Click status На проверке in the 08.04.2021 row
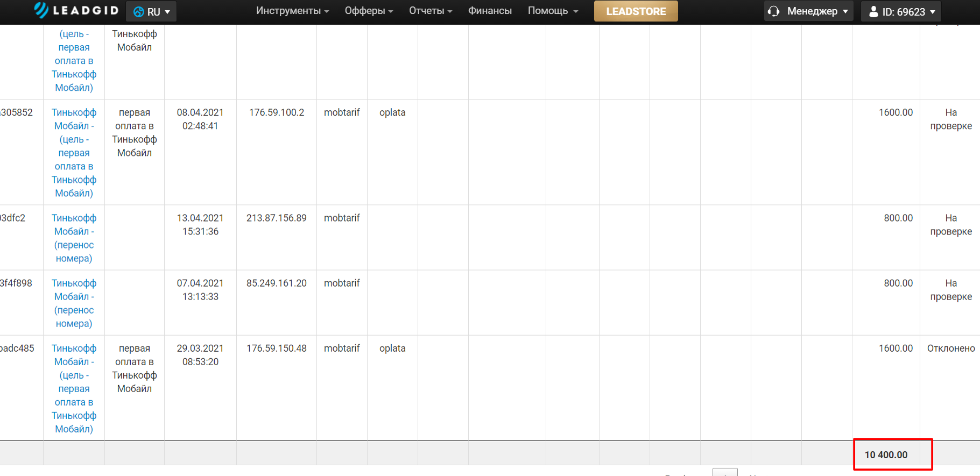This screenshot has height=476, width=980. [951, 119]
